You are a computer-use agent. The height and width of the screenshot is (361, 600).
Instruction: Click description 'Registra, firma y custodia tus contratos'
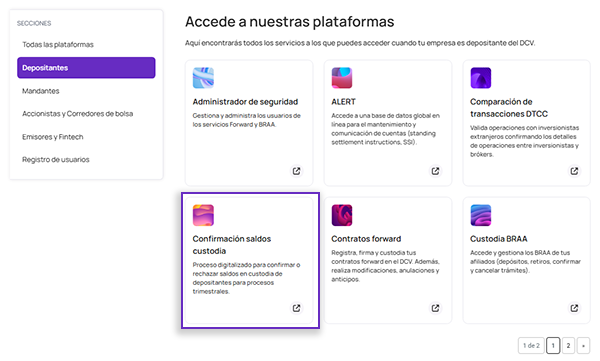tap(385, 266)
